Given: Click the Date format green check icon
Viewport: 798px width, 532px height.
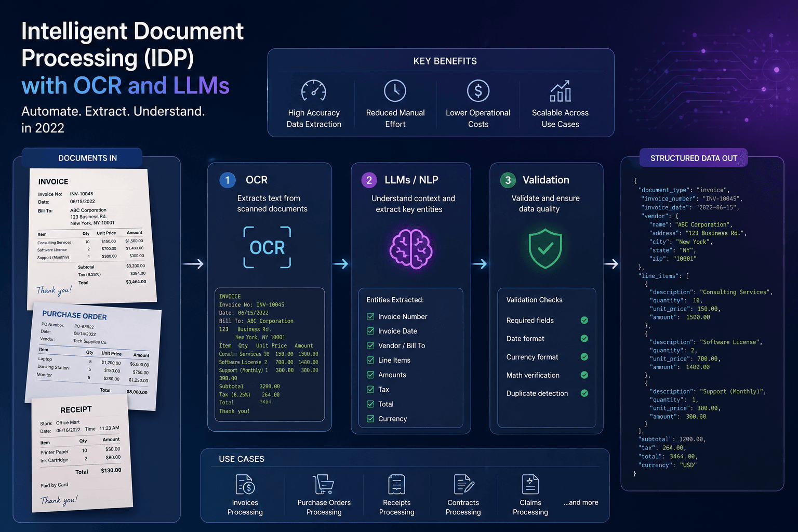Looking at the screenshot, I should 584,338.
